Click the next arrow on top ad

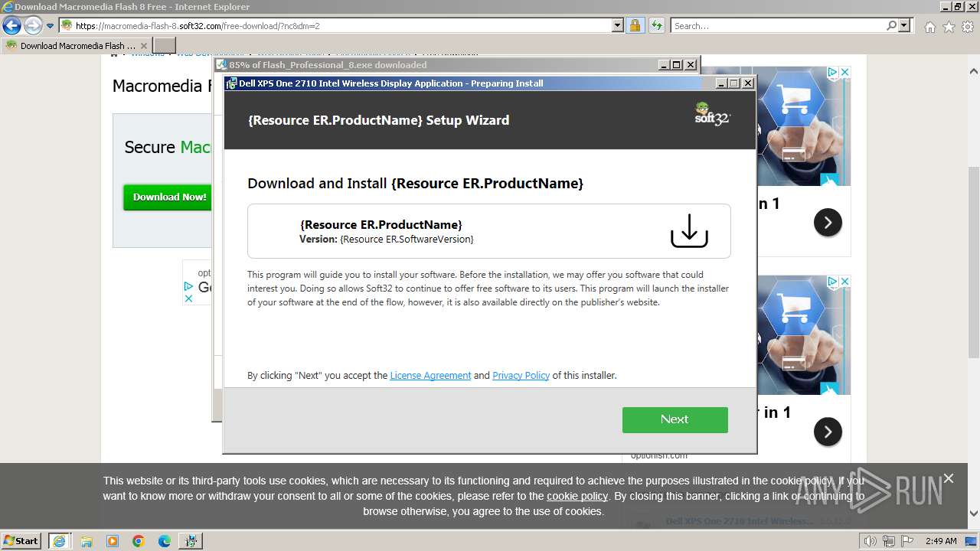(828, 222)
